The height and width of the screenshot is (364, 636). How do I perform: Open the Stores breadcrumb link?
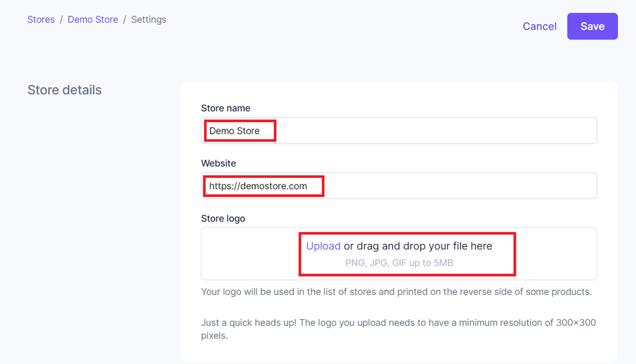pos(41,19)
